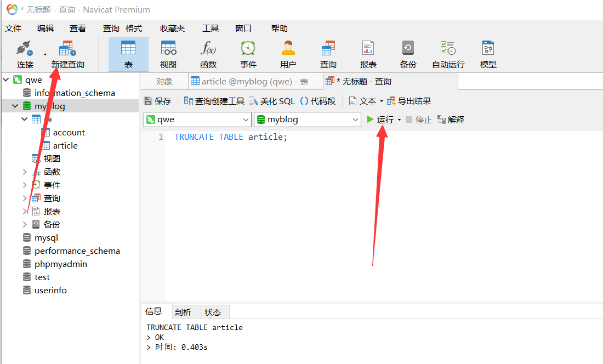The width and height of the screenshot is (603, 364).
Task: Open the qwe connection combo box
Action: [198, 120]
